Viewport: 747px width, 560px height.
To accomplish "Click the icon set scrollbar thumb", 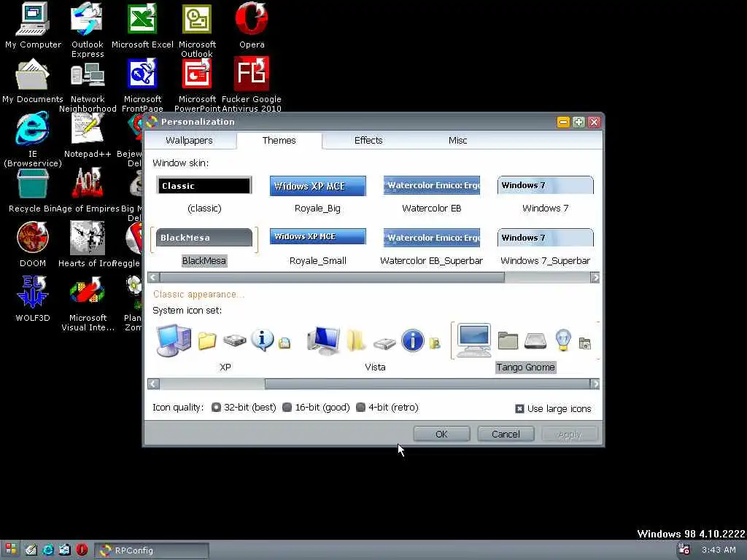I will pos(427,384).
